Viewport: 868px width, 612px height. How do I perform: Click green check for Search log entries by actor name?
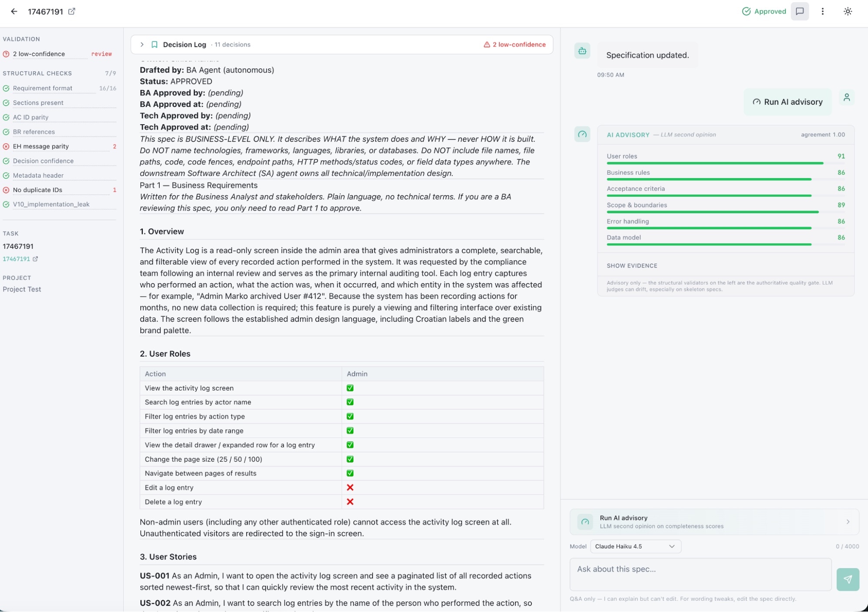tap(350, 402)
